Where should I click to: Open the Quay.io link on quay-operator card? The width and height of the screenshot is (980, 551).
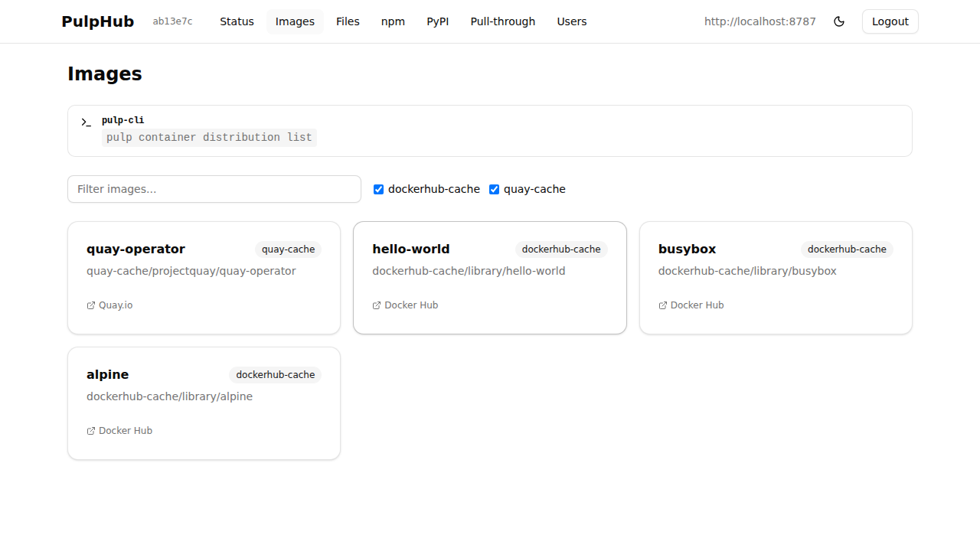point(115,305)
